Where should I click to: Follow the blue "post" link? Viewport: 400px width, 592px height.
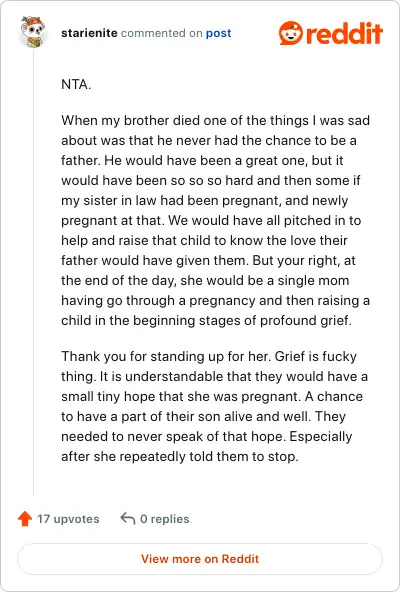218,33
